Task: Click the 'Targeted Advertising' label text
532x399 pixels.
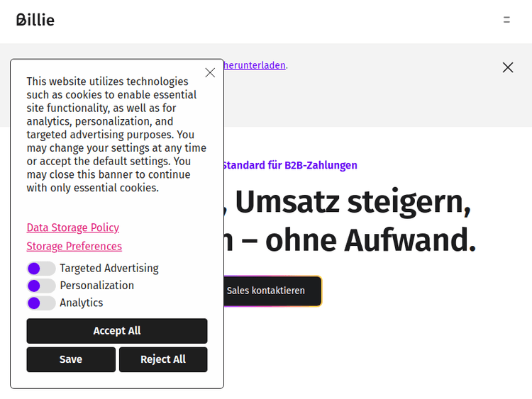Action: point(109,269)
